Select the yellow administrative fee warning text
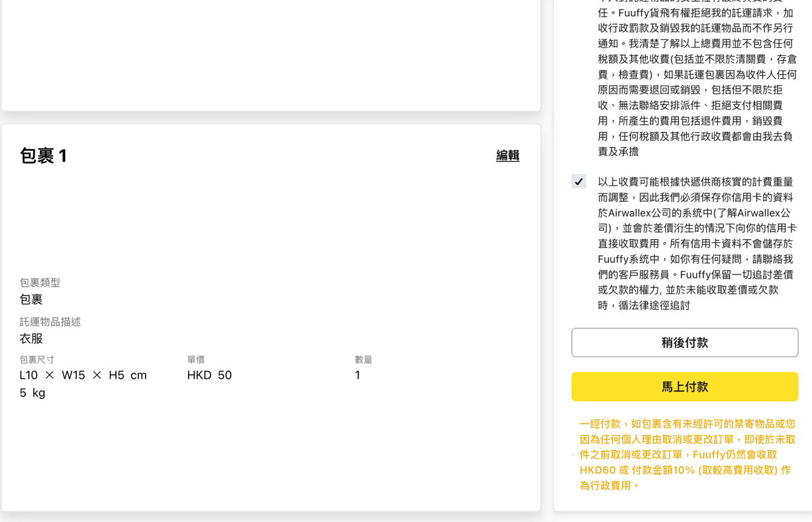Screen dimensions: 812x522 (x=685, y=454)
